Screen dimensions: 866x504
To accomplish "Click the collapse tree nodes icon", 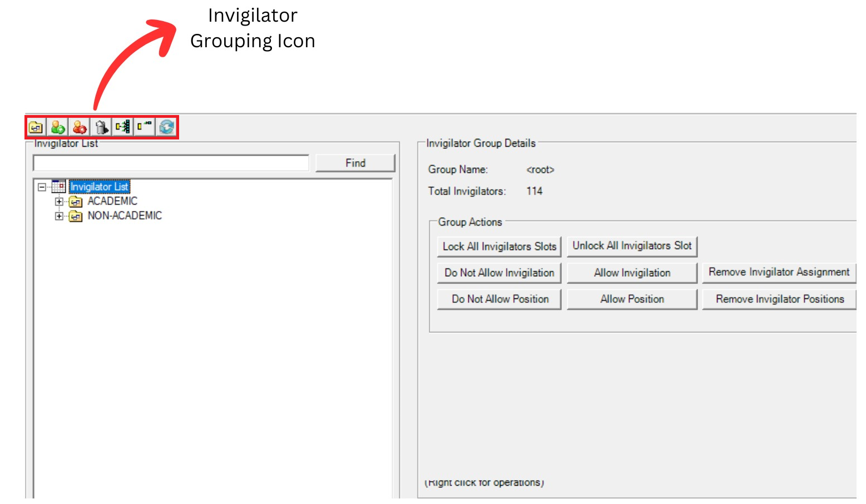I will pyautogui.click(x=145, y=127).
